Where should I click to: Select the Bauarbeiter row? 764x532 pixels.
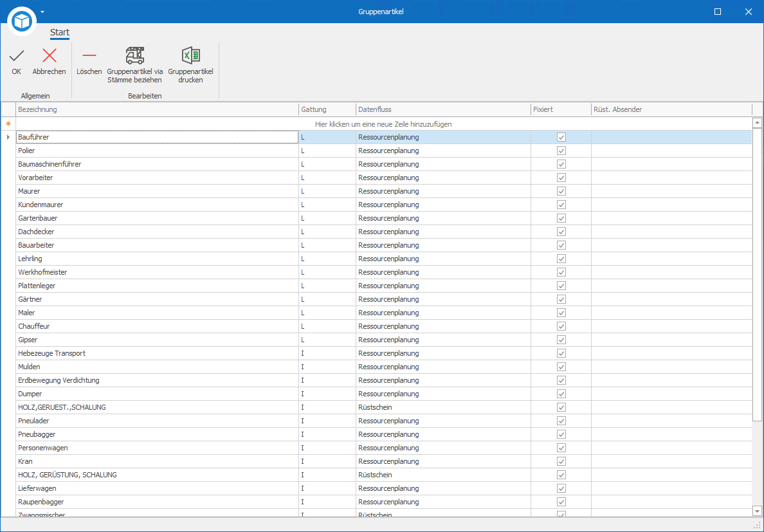tap(384, 245)
